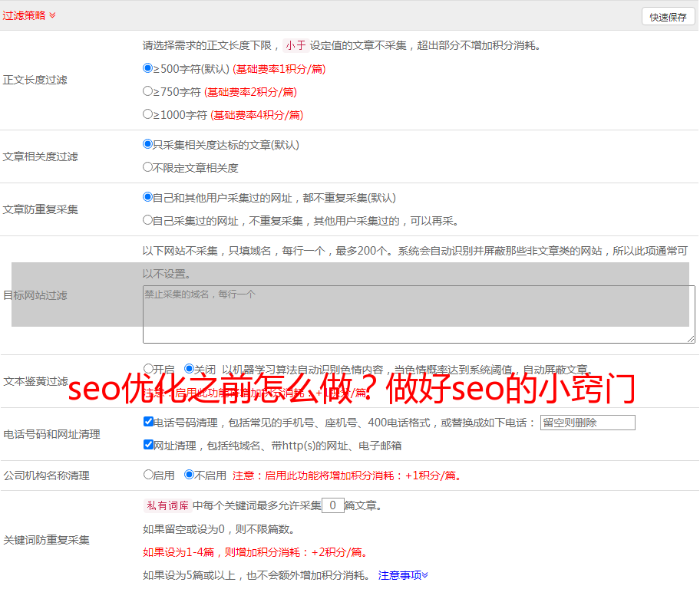Select 自己和其他用户采集过的网址 radio option
The image size is (700, 589).
(147, 197)
